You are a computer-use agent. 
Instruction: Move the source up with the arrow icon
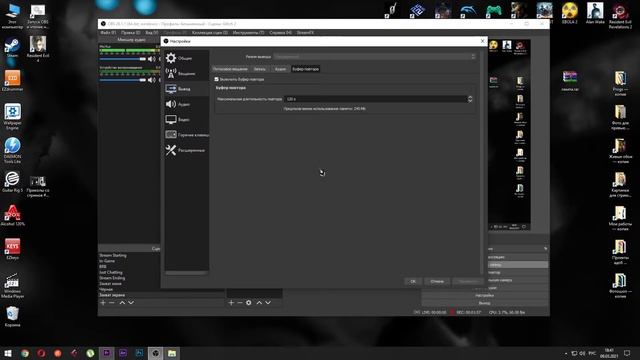(x=259, y=302)
